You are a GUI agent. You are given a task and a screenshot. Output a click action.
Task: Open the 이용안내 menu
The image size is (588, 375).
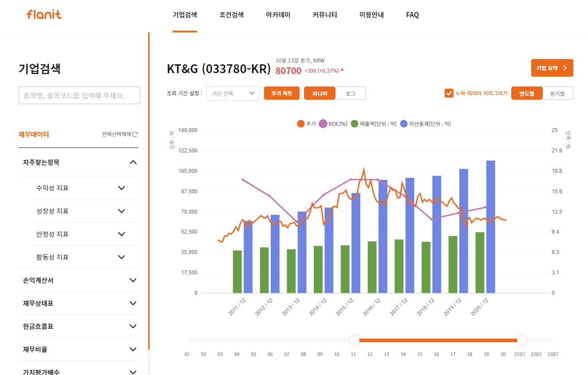(371, 15)
